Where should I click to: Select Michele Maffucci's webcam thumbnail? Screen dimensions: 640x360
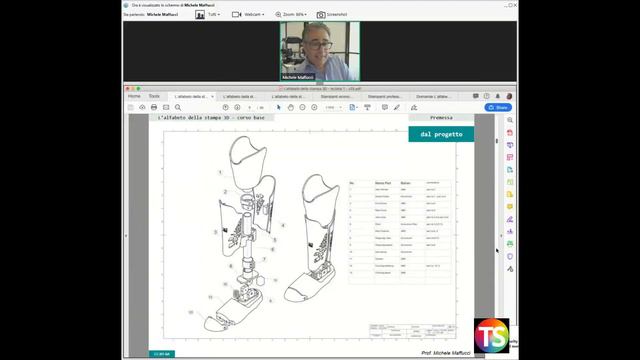click(320, 51)
